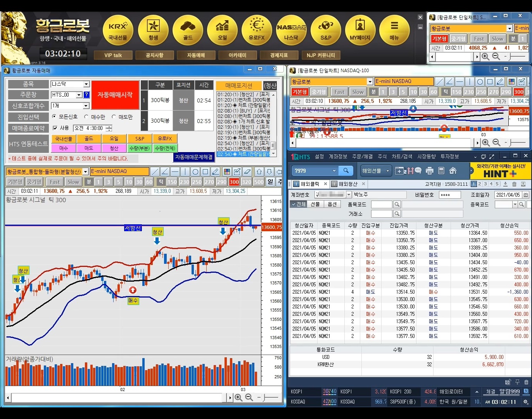The height and width of the screenshot is (419, 532).
Task: Select horizontal line tool in 돌파형 chart toolbar
Action: [x=175, y=171]
